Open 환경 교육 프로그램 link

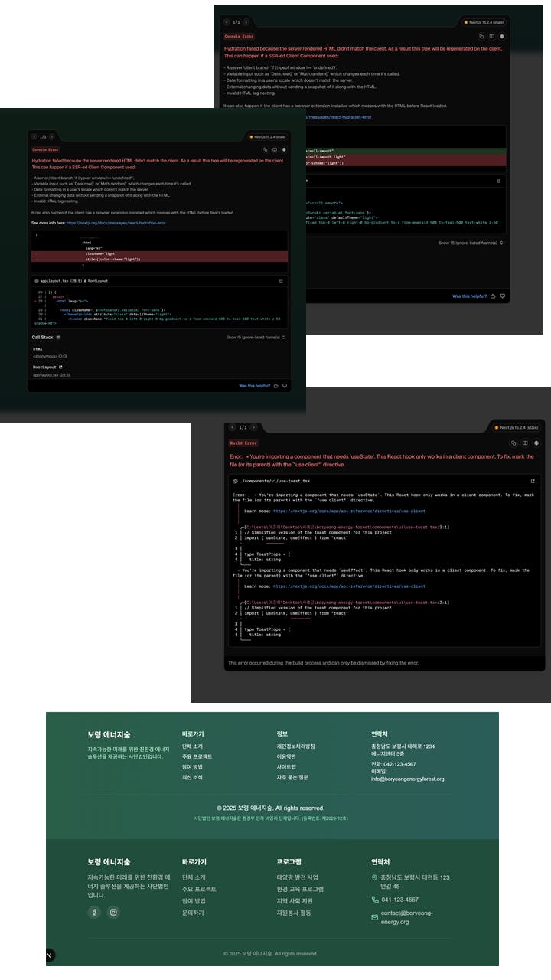300,889
